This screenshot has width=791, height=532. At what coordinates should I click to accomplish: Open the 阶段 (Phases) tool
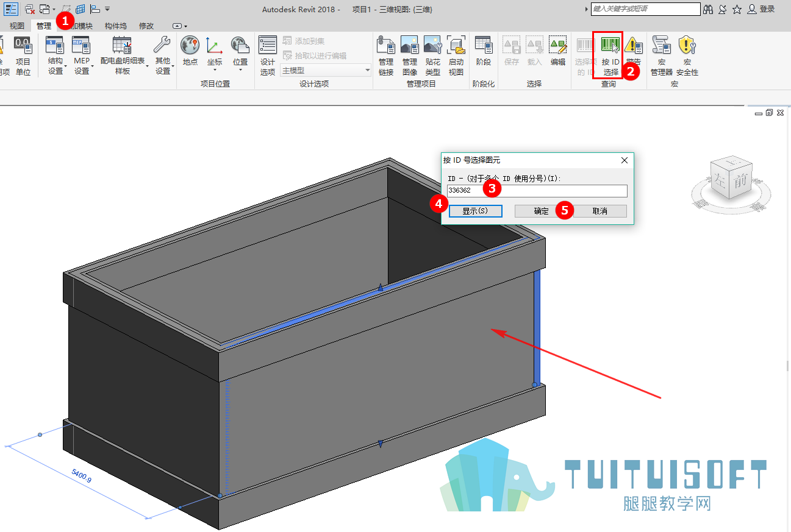click(484, 52)
